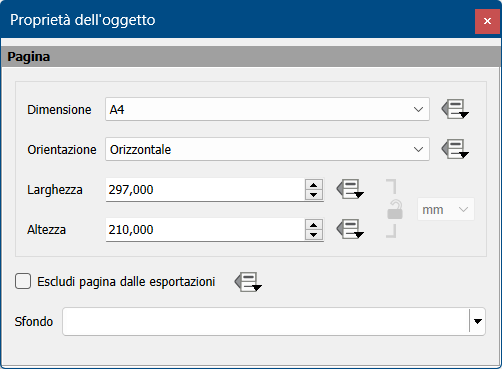Increase Altezza with the up arrow

314,225
